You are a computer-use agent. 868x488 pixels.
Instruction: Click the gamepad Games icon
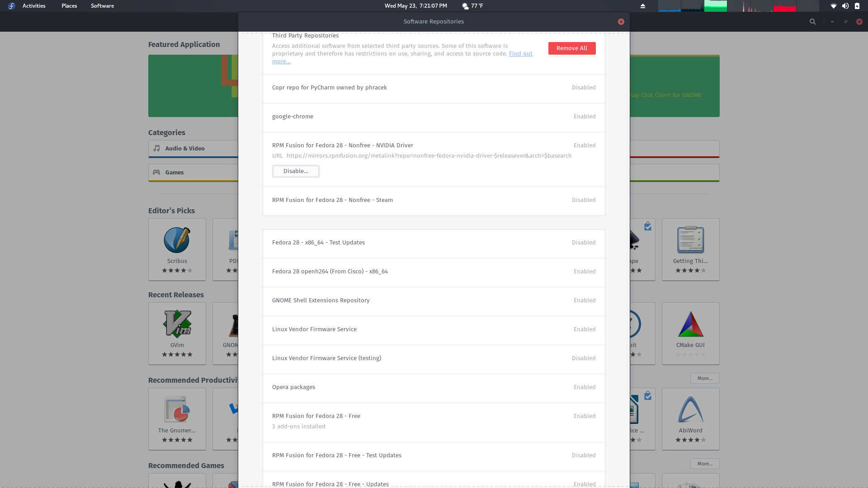click(156, 172)
